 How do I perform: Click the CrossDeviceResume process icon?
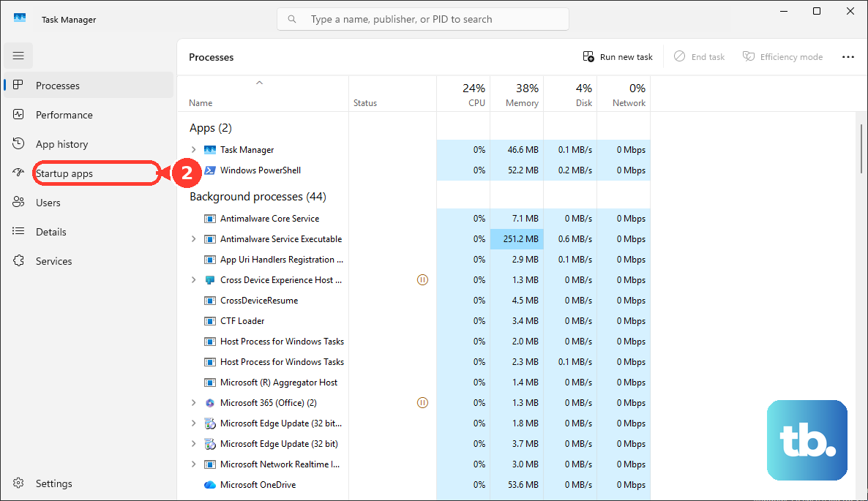pyautogui.click(x=210, y=301)
